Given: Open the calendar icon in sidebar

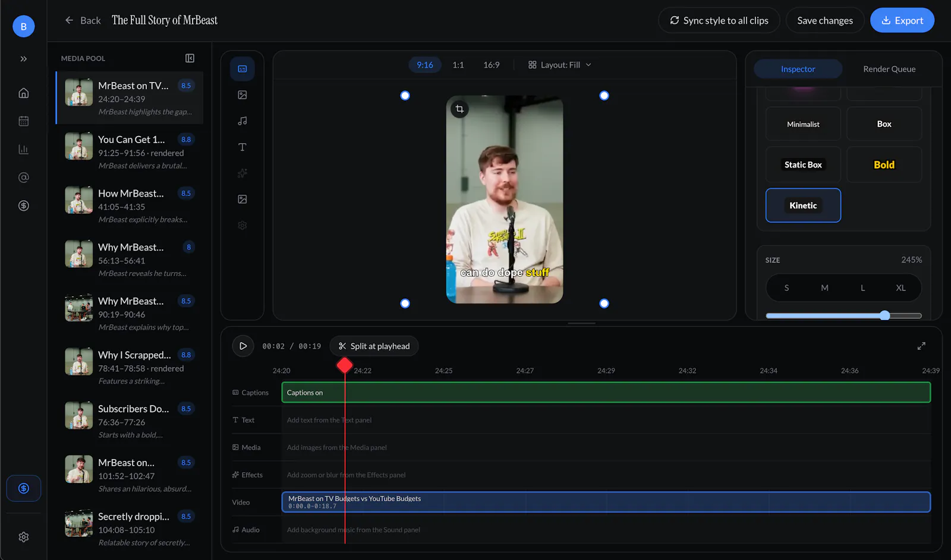Looking at the screenshot, I should [24, 121].
